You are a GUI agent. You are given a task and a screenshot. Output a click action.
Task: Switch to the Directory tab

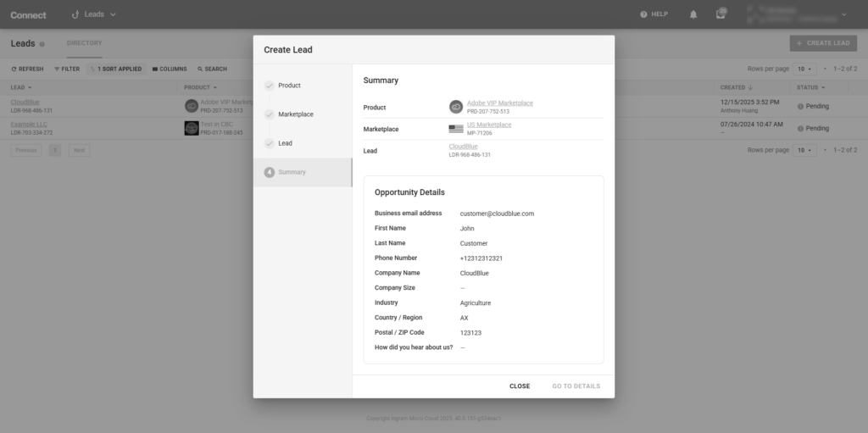point(84,43)
